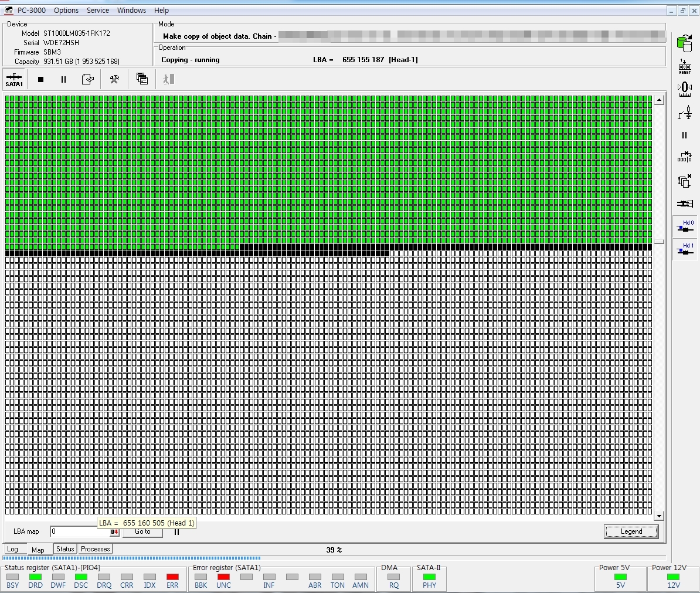
Task: Click the SATA-II PHY indicator
Action: click(x=430, y=577)
